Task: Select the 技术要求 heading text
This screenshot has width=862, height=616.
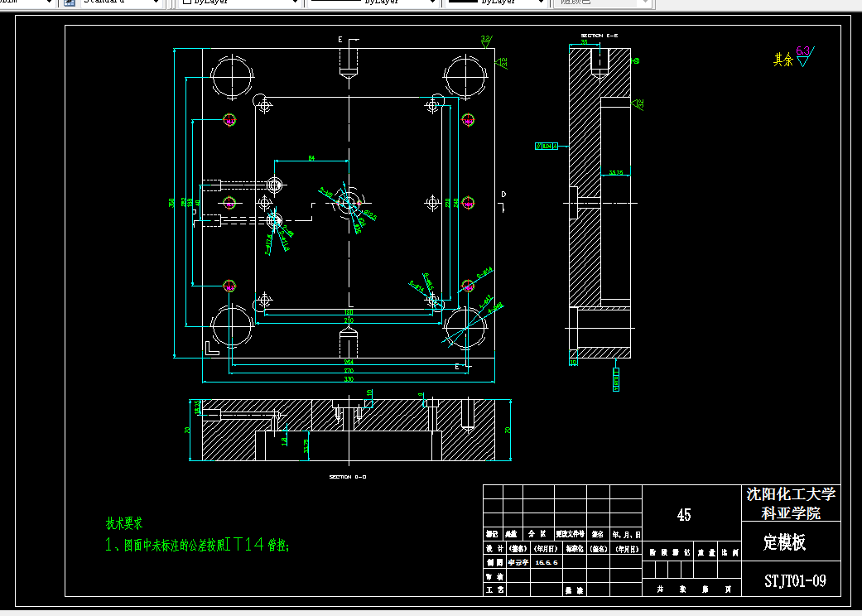Action: point(124,523)
